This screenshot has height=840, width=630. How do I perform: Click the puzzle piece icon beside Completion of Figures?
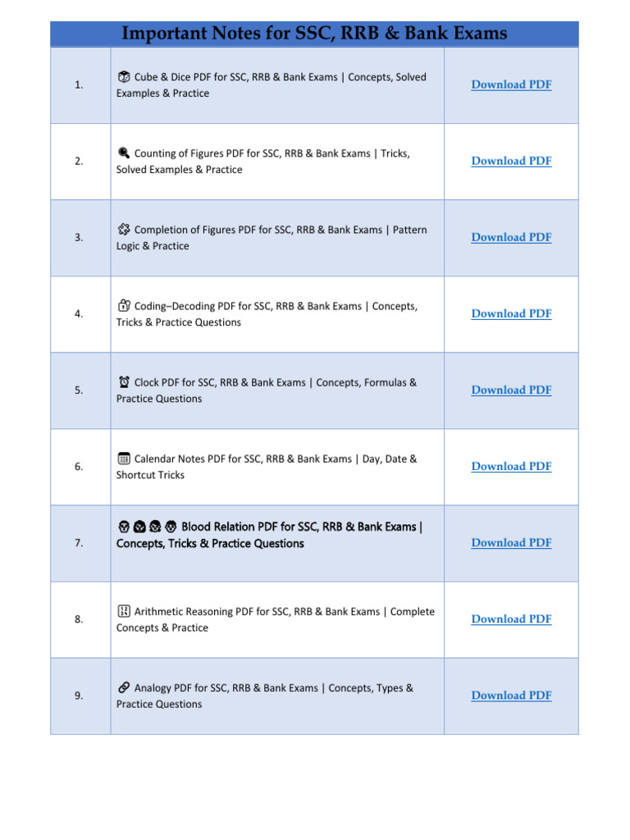tap(124, 230)
